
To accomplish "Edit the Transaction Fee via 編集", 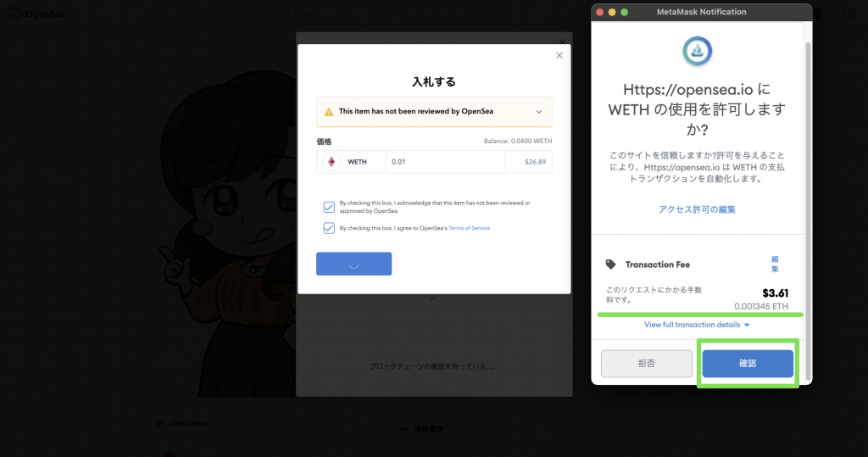I will click(x=775, y=265).
